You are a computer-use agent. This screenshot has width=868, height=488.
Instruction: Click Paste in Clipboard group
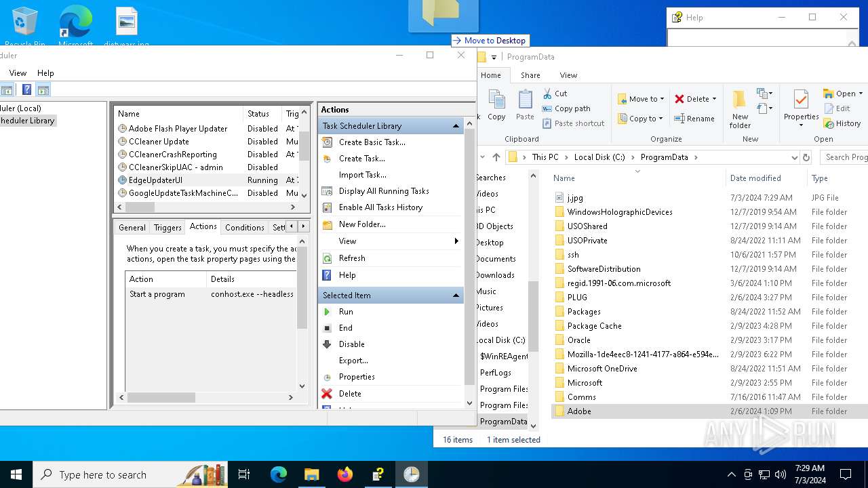coord(525,105)
